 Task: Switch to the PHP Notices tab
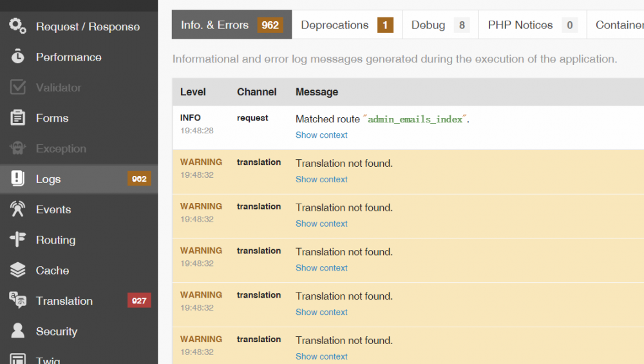pyautogui.click(x=533, y=24)
